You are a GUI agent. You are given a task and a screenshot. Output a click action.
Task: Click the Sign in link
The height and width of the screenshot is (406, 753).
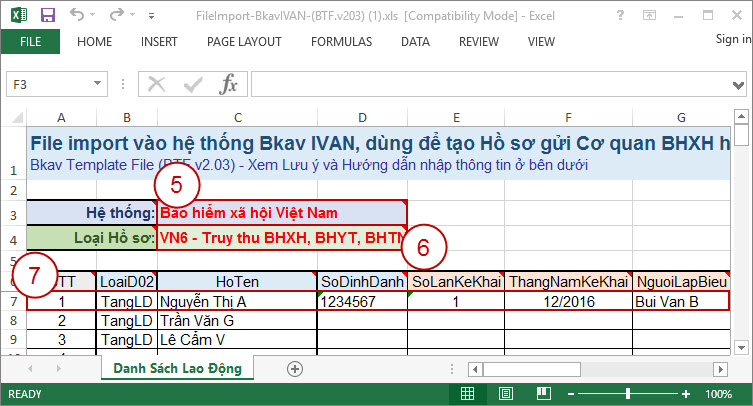(733, 39)
